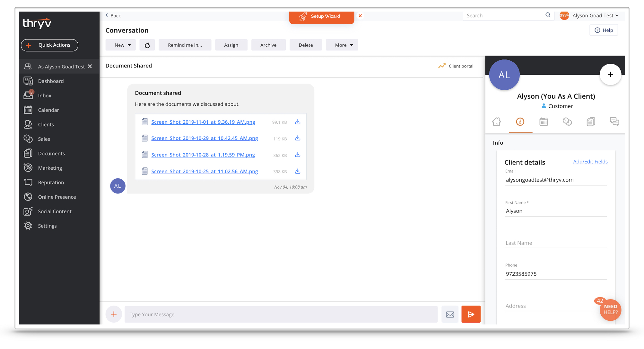This screenshot has width=644, height=349.
Task: Click Add/Edit Fields link
Action: (590, 162)
